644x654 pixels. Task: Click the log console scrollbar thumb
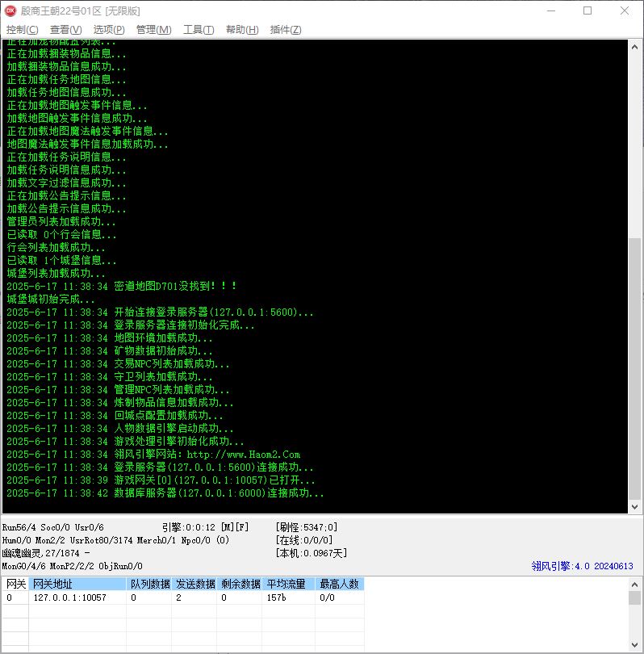point(634,368)
